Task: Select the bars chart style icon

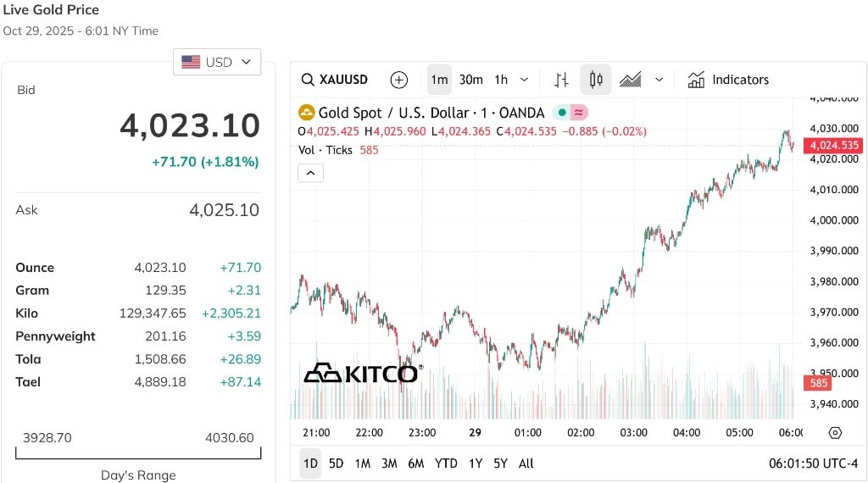Action: [x=561, y=80]
